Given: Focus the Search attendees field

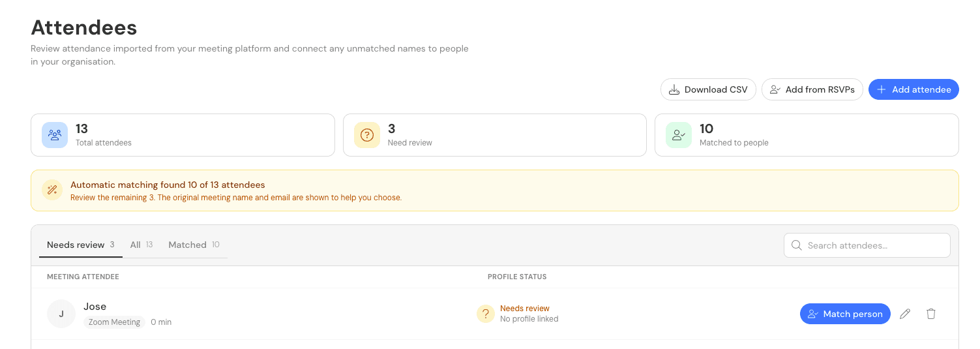Looking at the screenshot, I should [867, 245].
